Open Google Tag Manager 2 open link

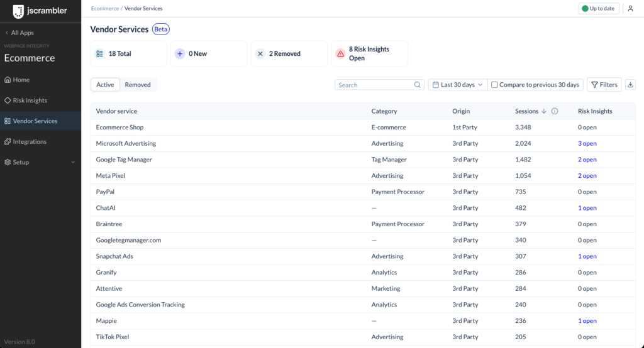(x=587, y=159)
